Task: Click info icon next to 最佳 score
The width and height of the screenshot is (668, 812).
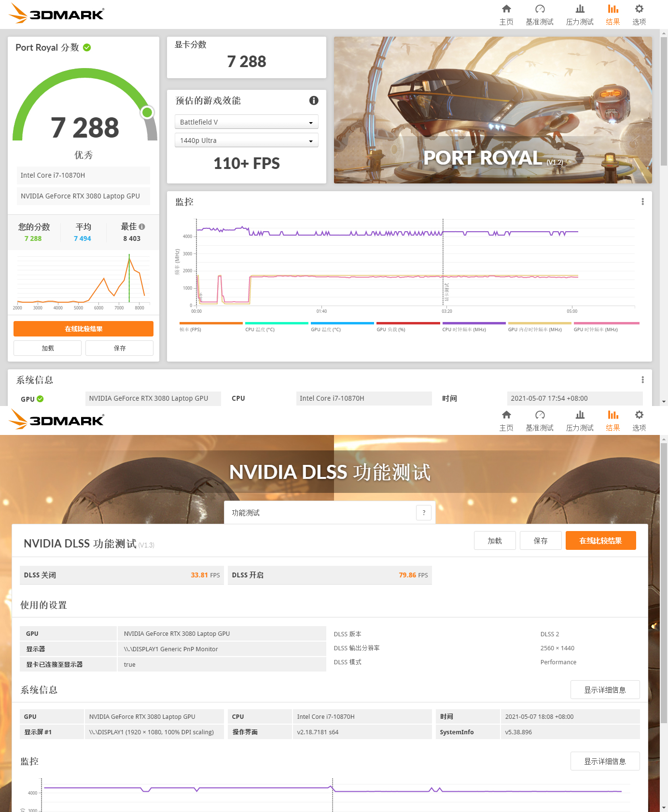Action: [142, 226]
